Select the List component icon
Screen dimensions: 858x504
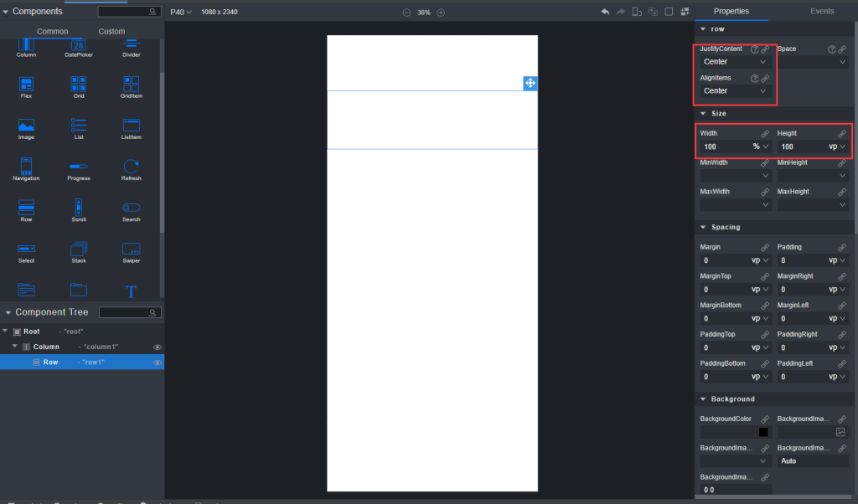[x=78, y=126]
